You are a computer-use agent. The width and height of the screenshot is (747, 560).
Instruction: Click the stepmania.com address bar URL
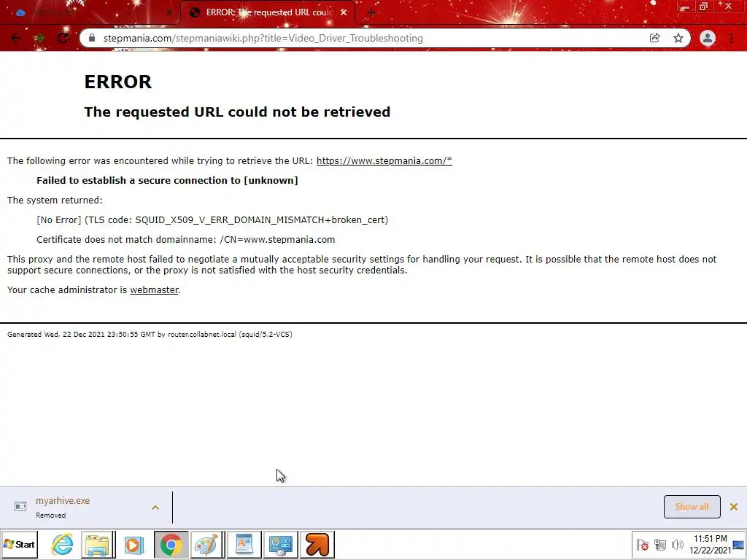263,38
